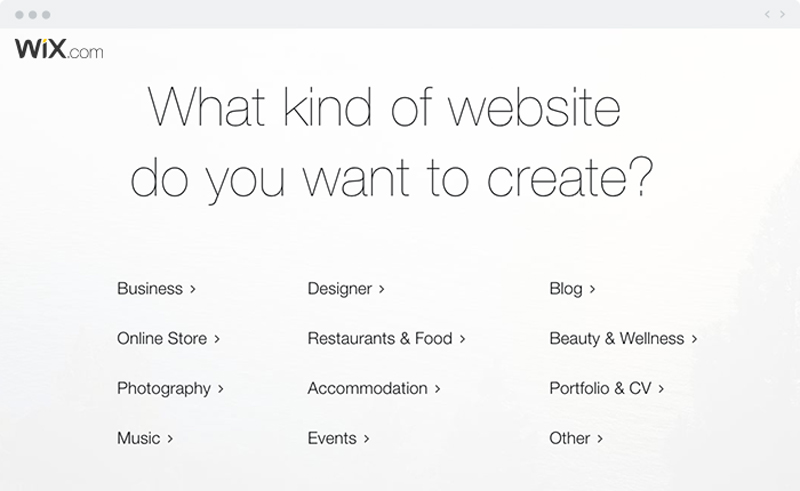The height and width of the screenshot is (491, 800).
Task: Open the Accommodation category
Action: point(367,388)
